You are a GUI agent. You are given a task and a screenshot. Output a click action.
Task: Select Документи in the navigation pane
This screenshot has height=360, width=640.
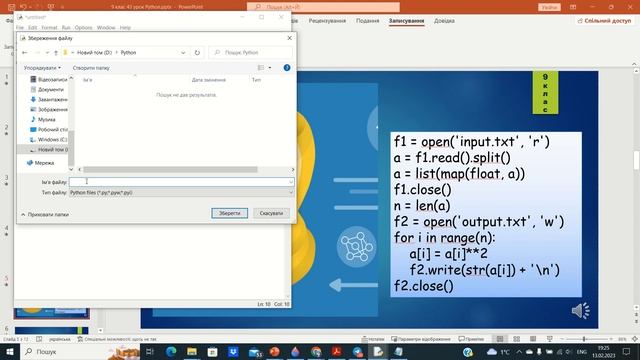pyautogui.click(x=51, y=89)
